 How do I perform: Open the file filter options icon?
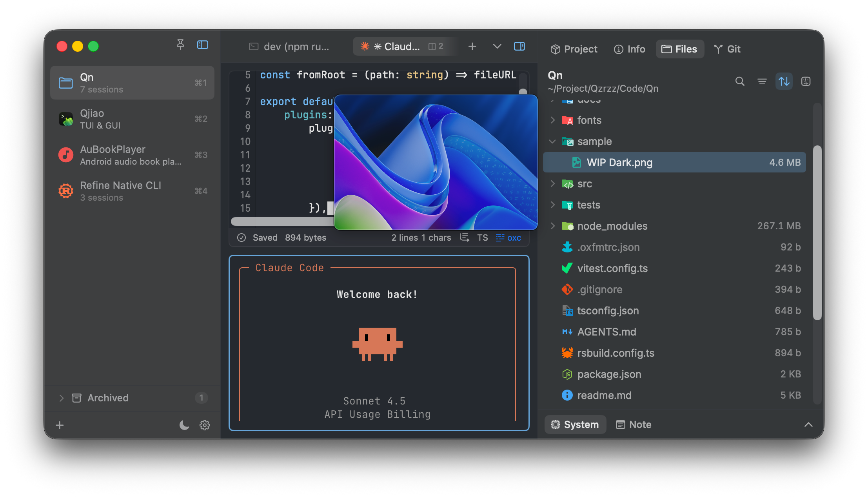point(762,81)
